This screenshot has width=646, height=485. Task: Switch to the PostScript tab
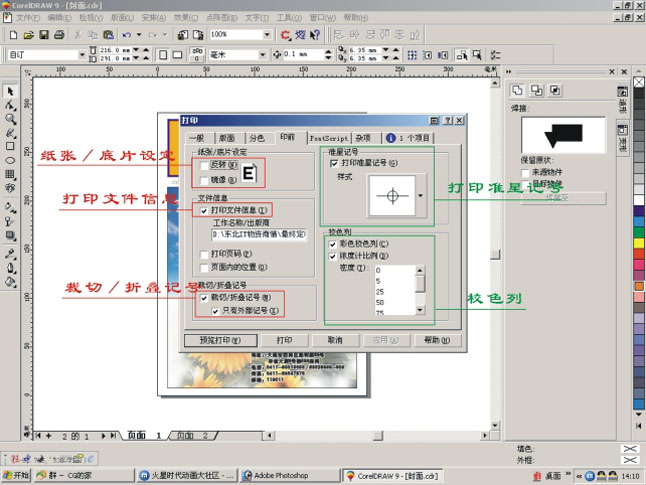[329, 138]
